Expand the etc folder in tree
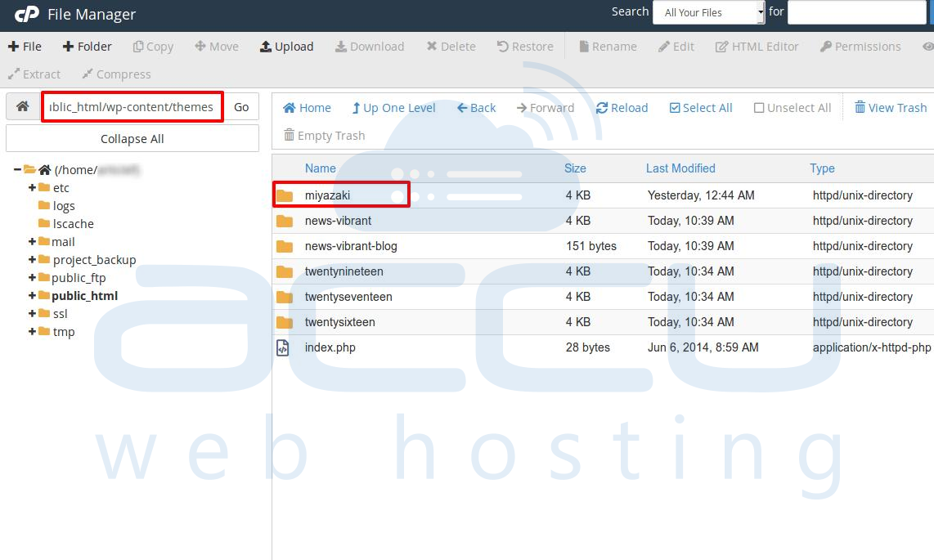934x560 pixels. (x=32, y=187)
